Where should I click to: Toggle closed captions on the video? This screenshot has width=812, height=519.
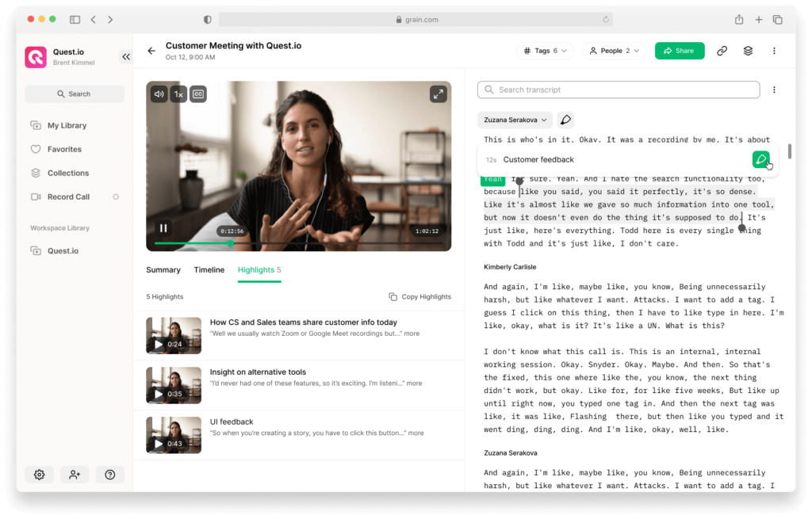coord(197,93)
